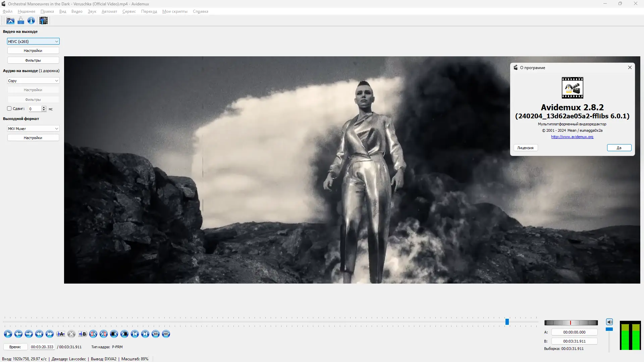Jump forward 60 seconds with the 60 icon

[x=166, y=334]
